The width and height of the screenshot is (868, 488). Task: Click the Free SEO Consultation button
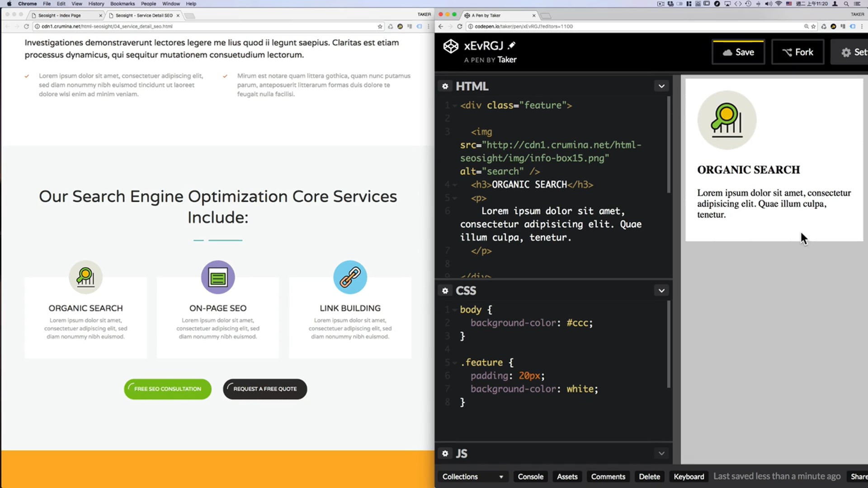[x=168, y=389]
